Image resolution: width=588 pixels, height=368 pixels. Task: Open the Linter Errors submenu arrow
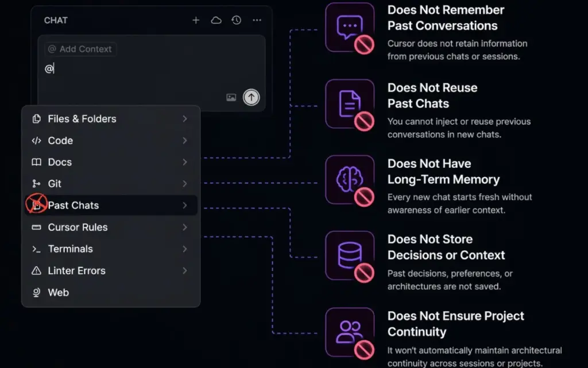185,270
